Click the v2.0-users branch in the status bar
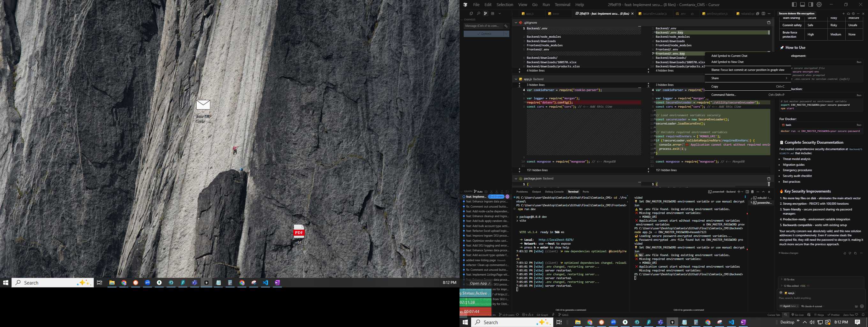The height and width of the screenshot is (327, 868). [x=506, y=315]
